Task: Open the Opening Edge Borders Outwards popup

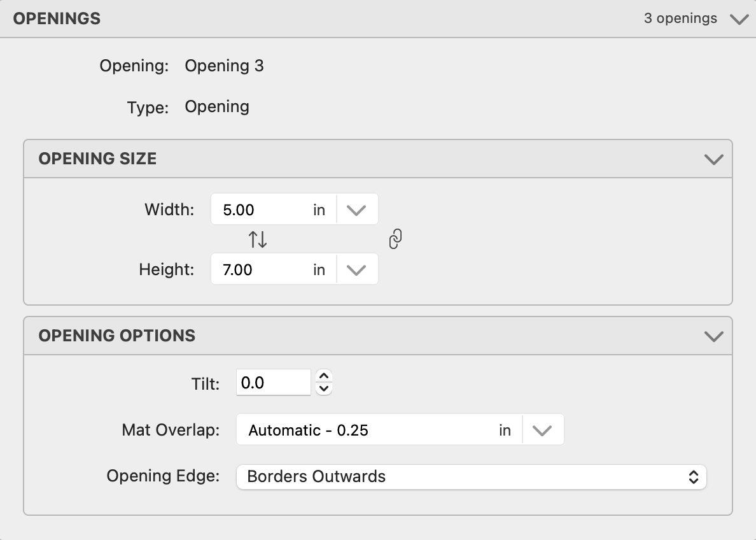Action: 471,476
